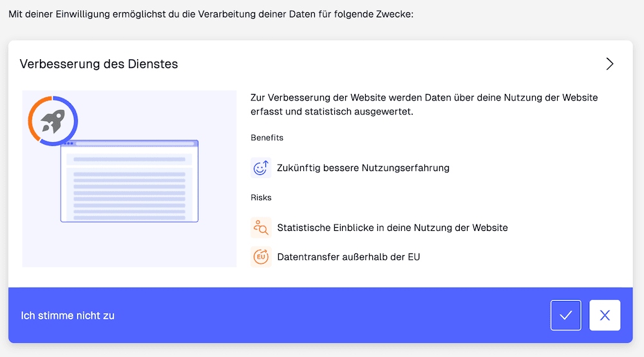
Task: Open the Verbesserung des Dienstes heading
Action: (99, 64)
